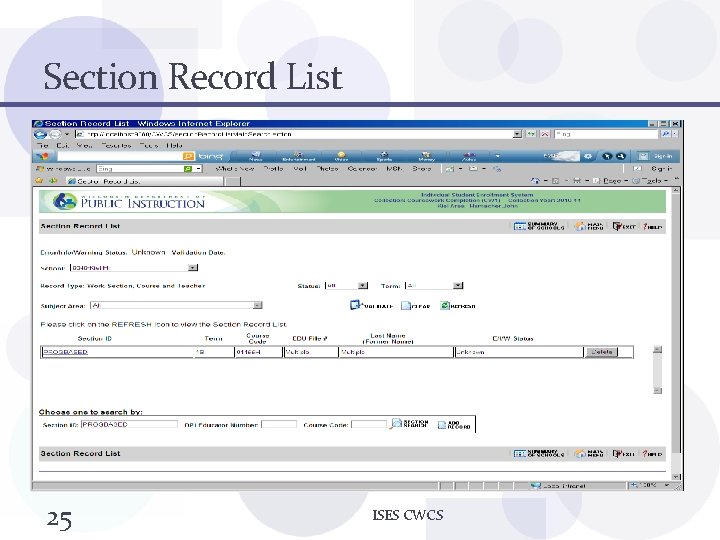This screenshot has width=720, height=540.
Task: Expand more Bing toolbar buttons arrow
Action: coord(498,157)
